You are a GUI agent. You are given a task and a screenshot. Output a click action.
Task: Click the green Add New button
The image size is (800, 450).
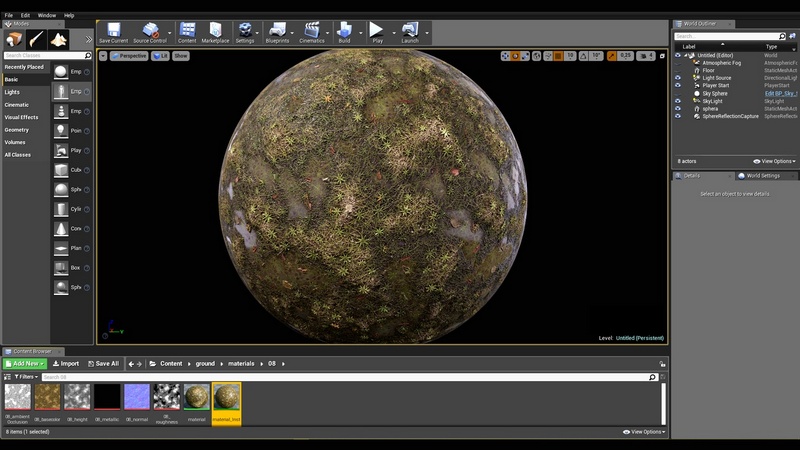click(x=24, y=364)
